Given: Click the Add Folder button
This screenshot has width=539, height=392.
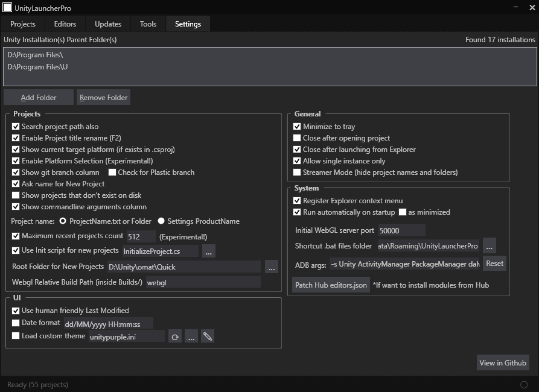Looking at the screenshot, I should (x=39, y=98).
